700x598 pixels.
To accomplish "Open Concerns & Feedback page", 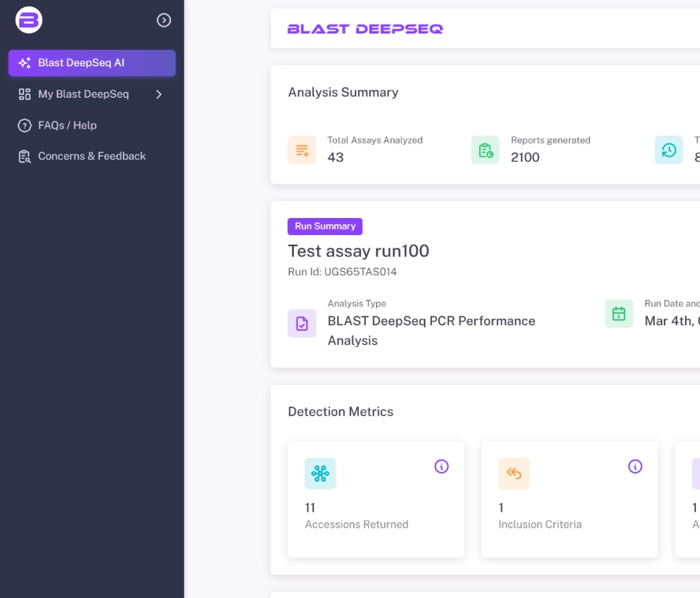I will tap(92, 156).
